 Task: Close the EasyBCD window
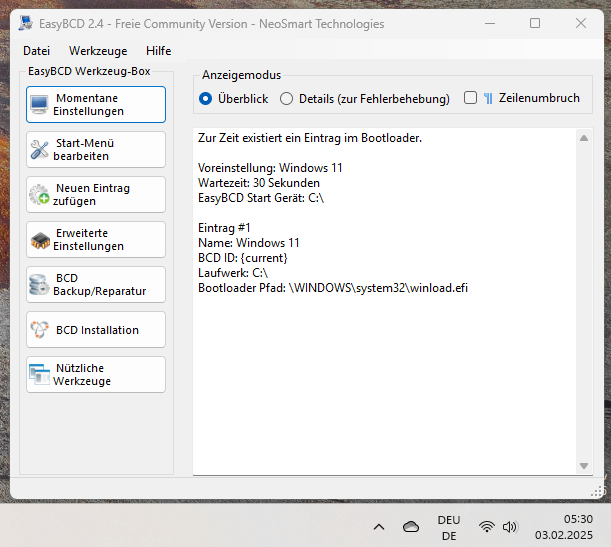581,23
